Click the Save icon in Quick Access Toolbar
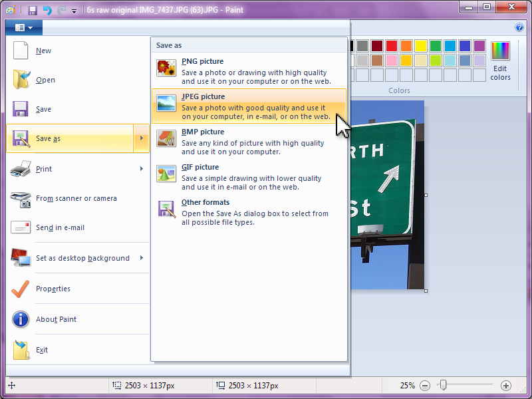532x399 pixels. pos(32,10)
